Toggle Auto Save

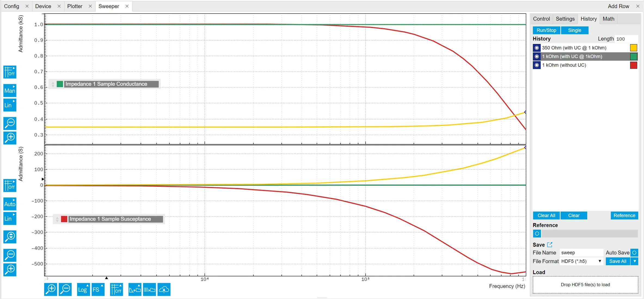pos(634,253)
